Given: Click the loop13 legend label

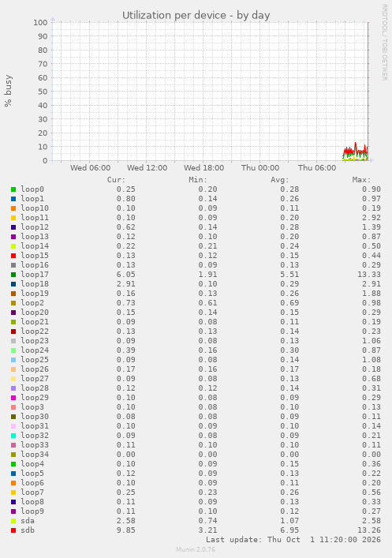Looking at the screenshot, I should coord(35,237).
